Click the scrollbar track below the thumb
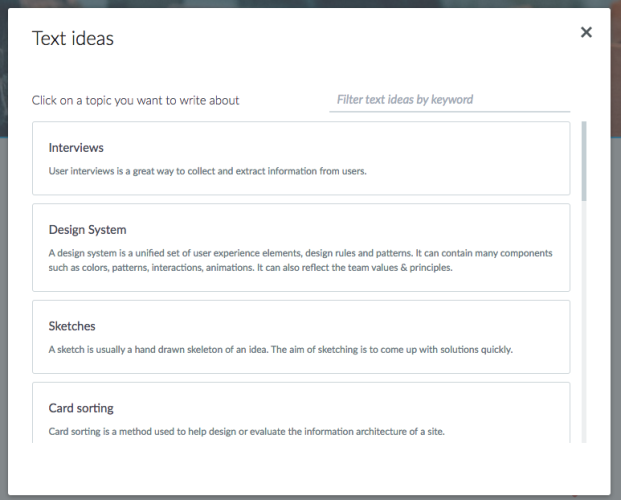This screenshot has height=500, width=621. [584, 322]
